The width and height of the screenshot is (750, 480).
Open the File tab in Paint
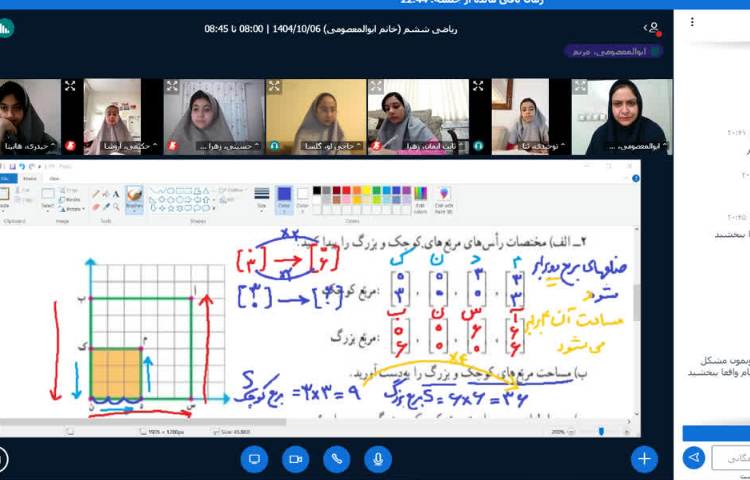pyautogui.click(x=6, y=179)
